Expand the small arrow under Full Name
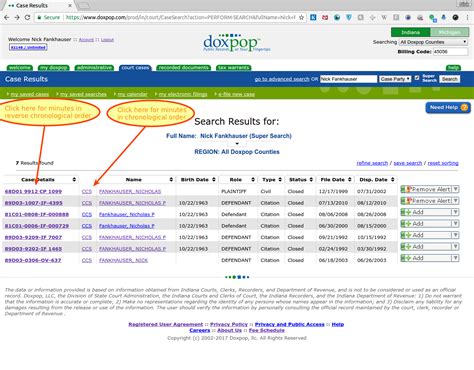This screenshot has width=474, height=370. [237, 144]
